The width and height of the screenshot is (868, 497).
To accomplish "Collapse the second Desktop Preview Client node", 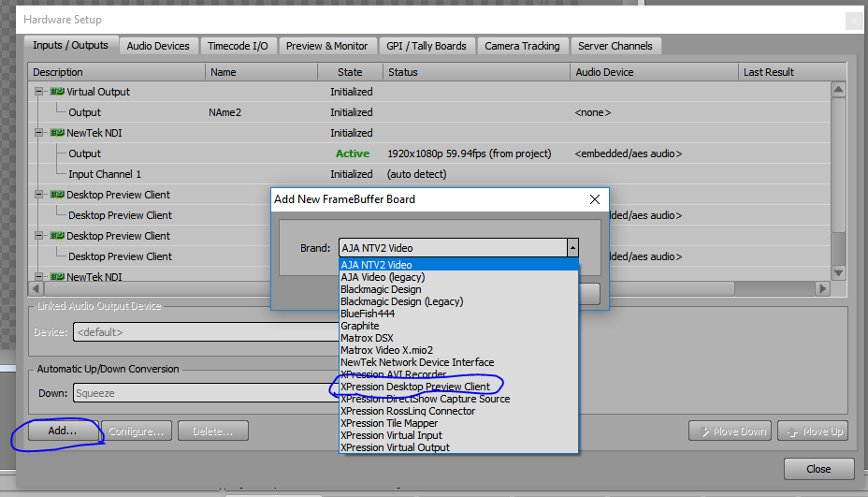I will point(38,236).
